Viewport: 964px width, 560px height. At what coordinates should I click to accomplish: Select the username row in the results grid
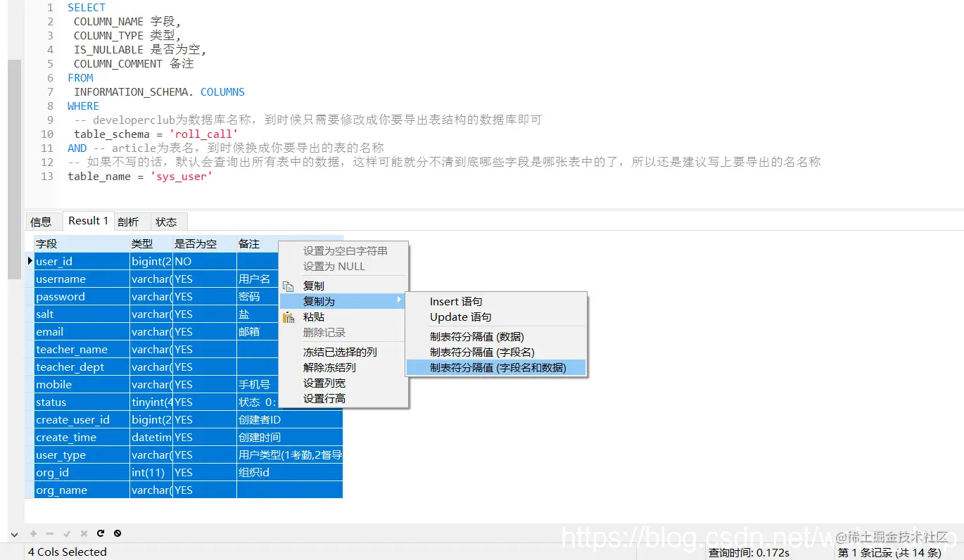click(x=61, y=279)
